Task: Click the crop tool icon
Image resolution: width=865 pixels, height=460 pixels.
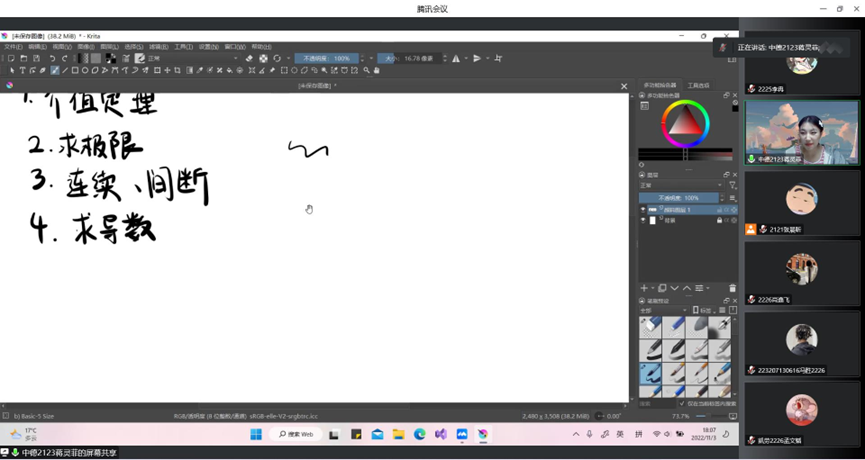Action: (x=177, y=71)
